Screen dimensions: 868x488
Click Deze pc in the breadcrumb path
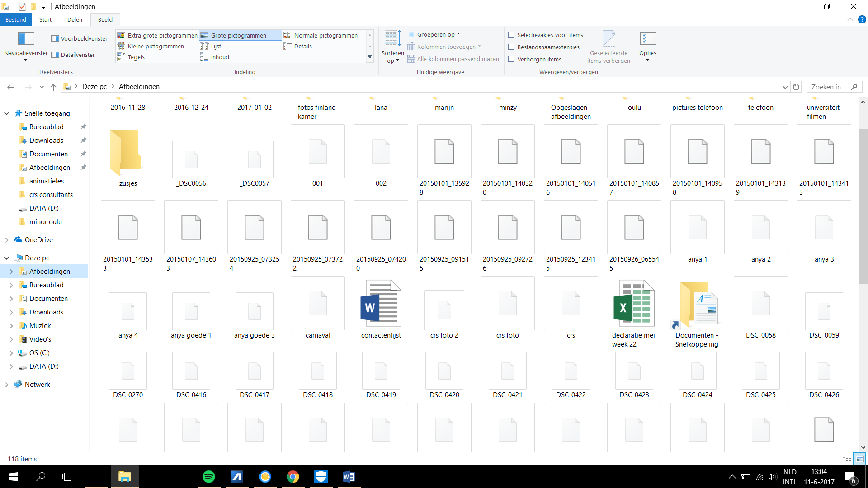click(94, 87)
